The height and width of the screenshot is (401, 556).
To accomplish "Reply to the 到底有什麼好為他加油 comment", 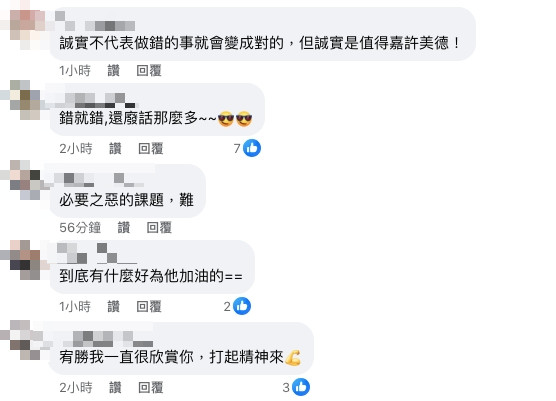I will [x=149, y=306].
